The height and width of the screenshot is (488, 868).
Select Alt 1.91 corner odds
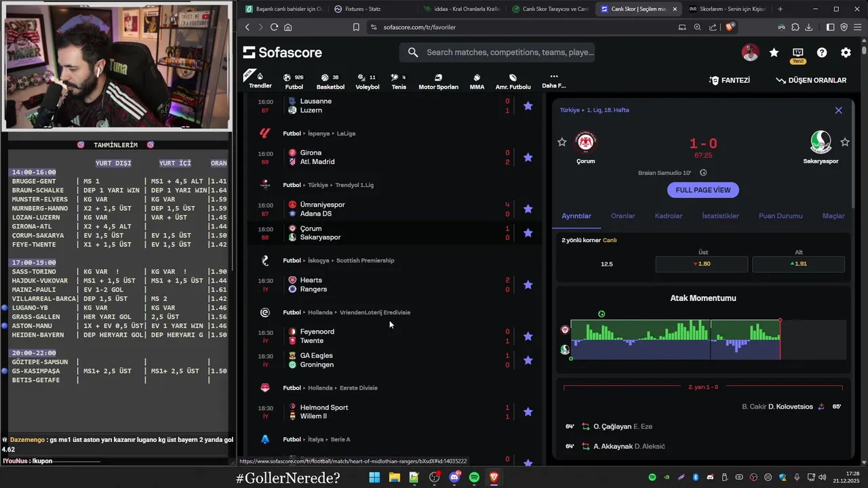click(x=798, y=264)
